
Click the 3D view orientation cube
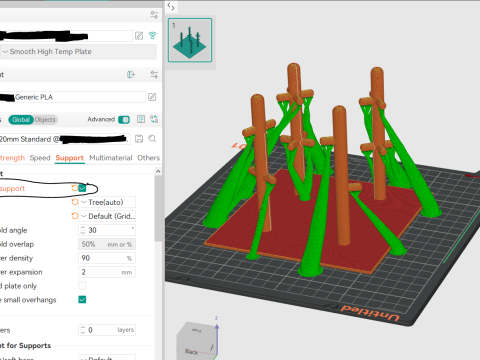point(198,341)
